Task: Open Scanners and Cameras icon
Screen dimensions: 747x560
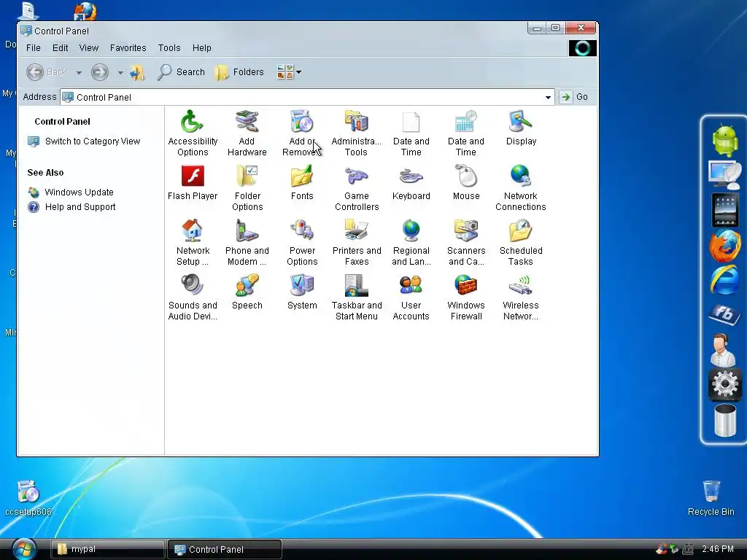Action: 466,231
